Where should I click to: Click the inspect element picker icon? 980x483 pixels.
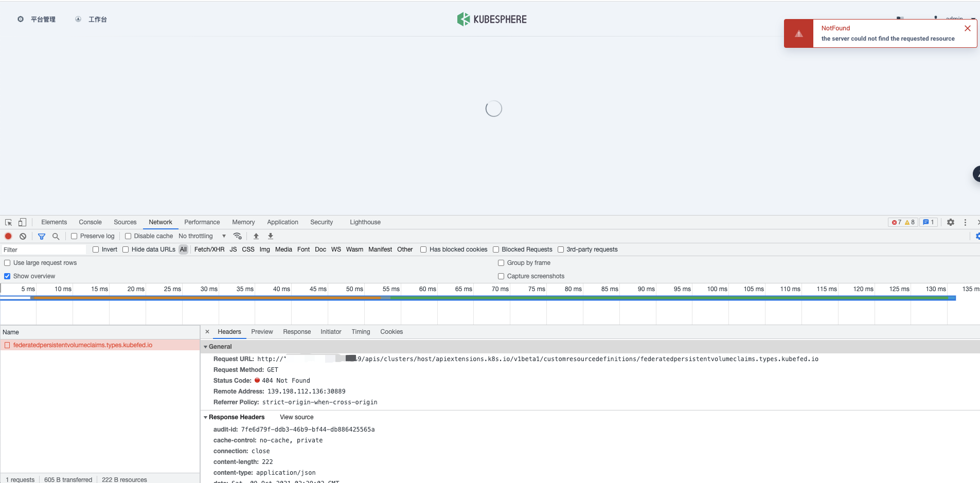pyautogui.click(x=9, y=222)
